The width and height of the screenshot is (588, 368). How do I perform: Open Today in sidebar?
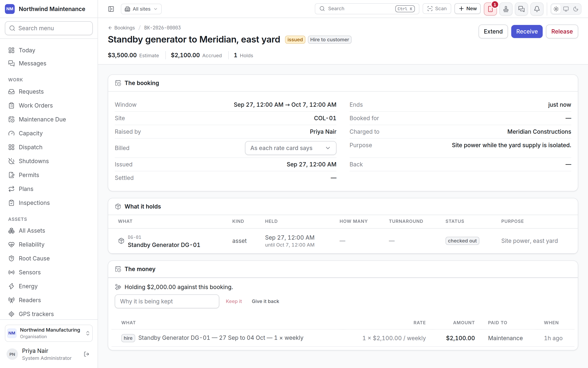point(49,50)
